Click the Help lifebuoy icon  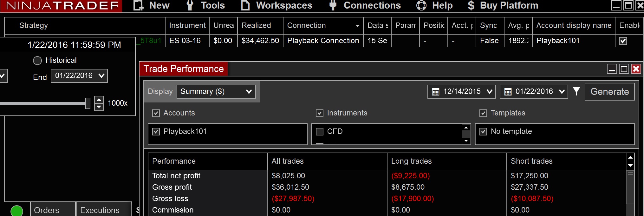pyautogui.click(x=421, y=5)
